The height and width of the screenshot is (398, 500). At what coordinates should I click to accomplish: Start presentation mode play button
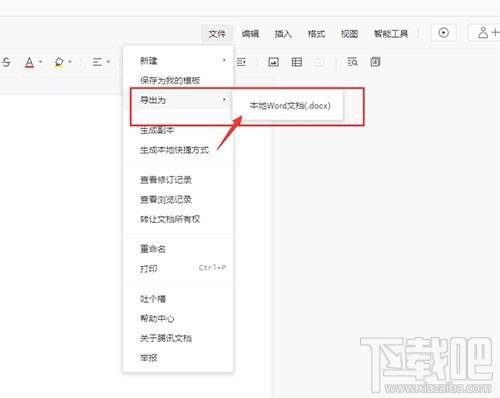(443, 33)
